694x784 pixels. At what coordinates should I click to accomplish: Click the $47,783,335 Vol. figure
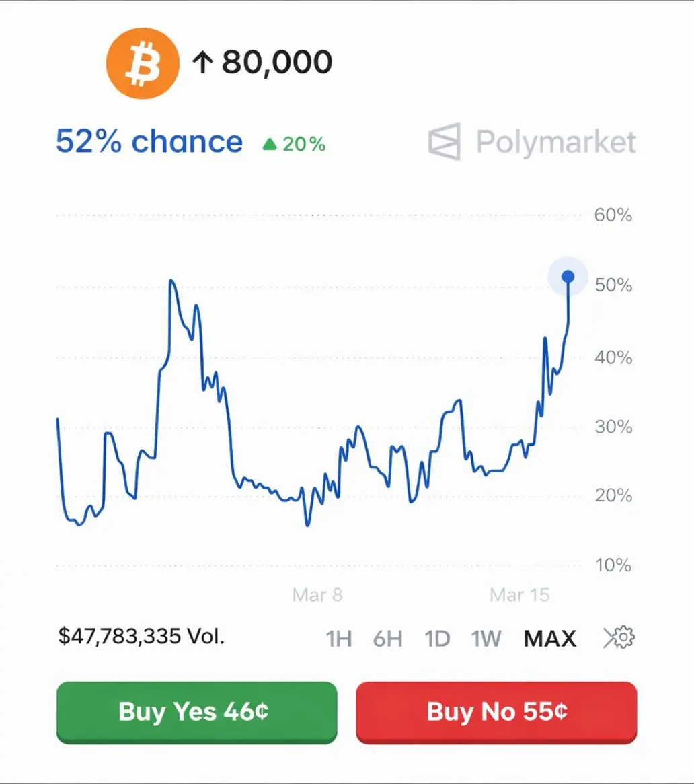coord(141,636)
